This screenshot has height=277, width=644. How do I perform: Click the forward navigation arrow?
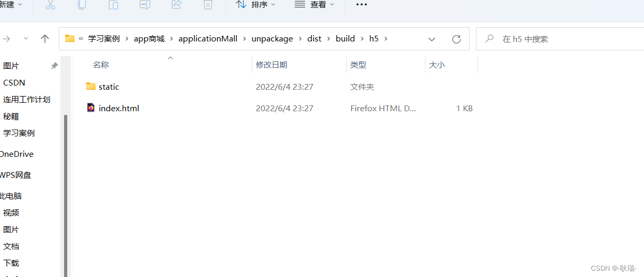pyautogui.click(x=6, y=39)
